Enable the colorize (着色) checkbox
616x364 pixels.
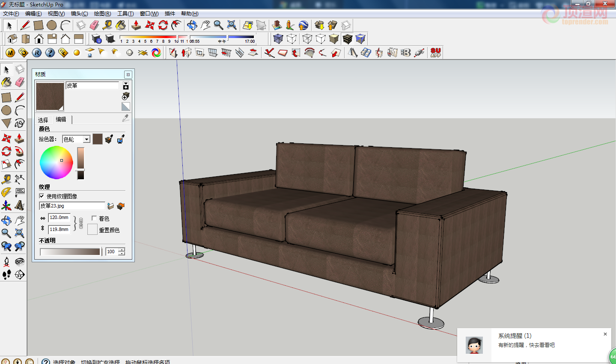point(94,218)
